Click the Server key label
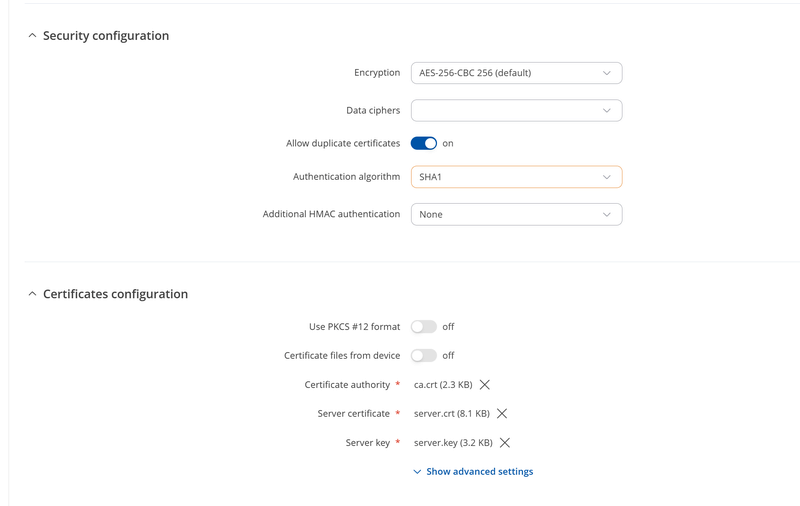 367,443
